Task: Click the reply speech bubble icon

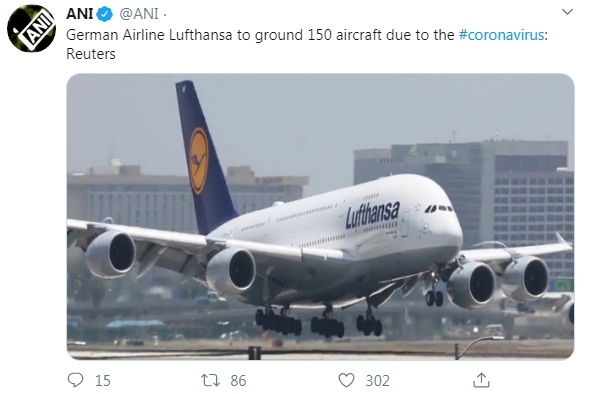Action: [x=75, y=380]
